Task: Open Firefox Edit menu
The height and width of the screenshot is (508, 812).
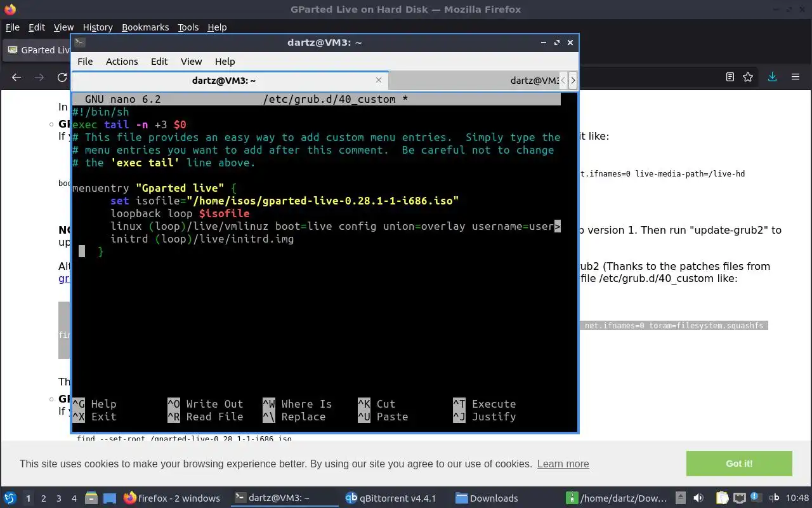Action: pos(37,27)
